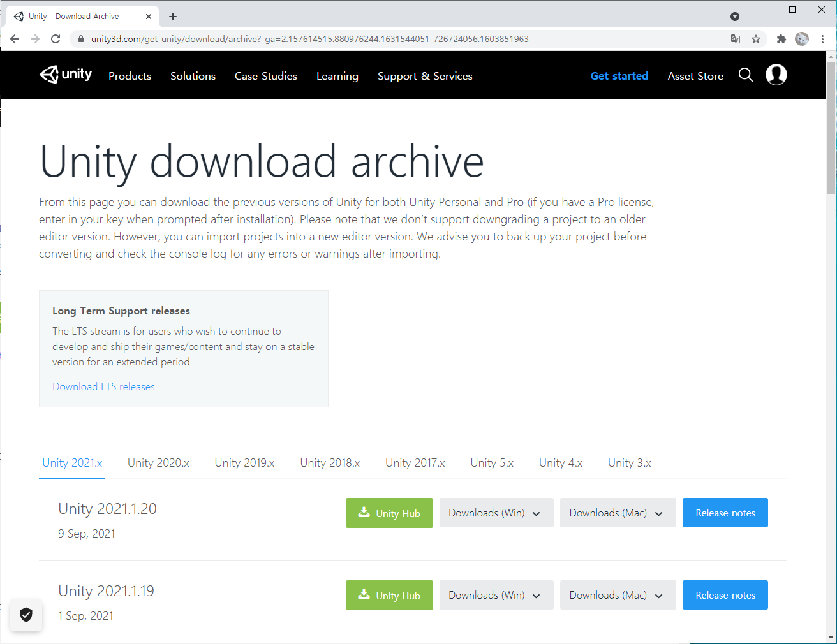Switch to the Unity 2017.x tab

(x=415, y=463)
